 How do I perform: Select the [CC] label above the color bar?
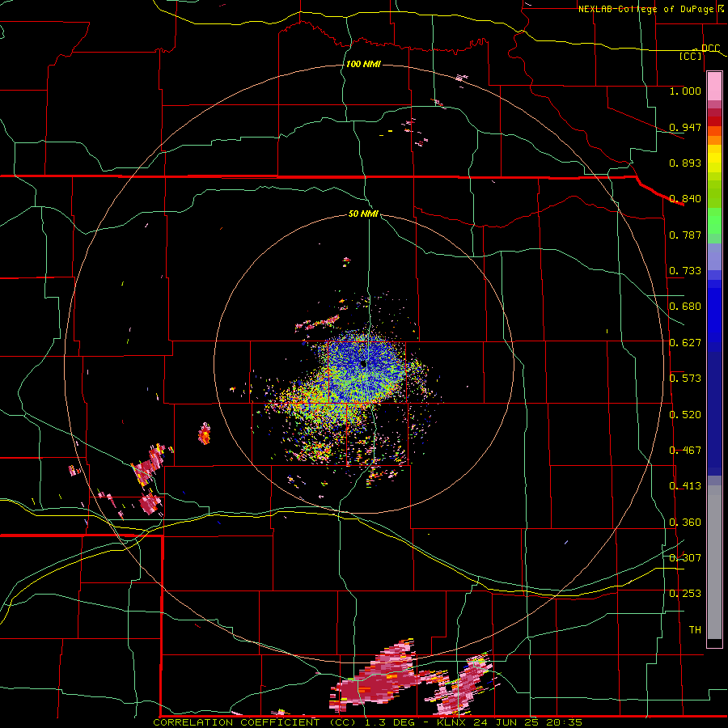(691, 56)
